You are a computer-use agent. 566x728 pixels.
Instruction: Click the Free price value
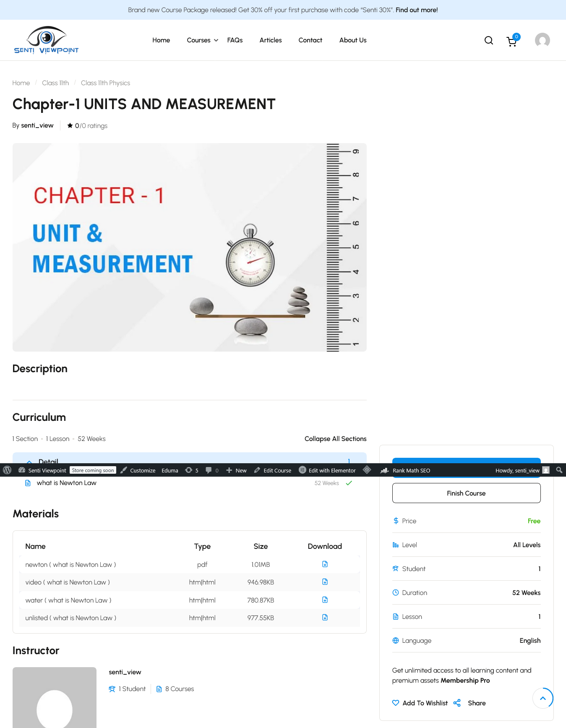(534, 521)
